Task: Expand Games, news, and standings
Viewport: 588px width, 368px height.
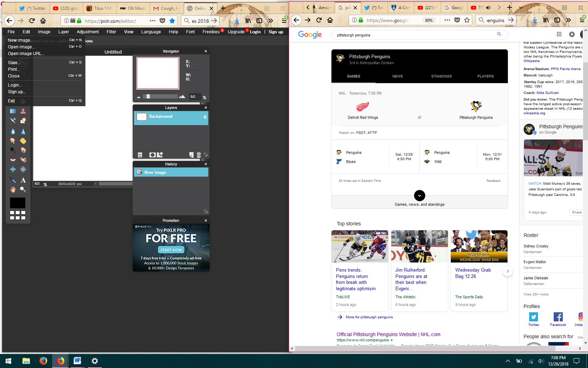Action: pos(419,196)
